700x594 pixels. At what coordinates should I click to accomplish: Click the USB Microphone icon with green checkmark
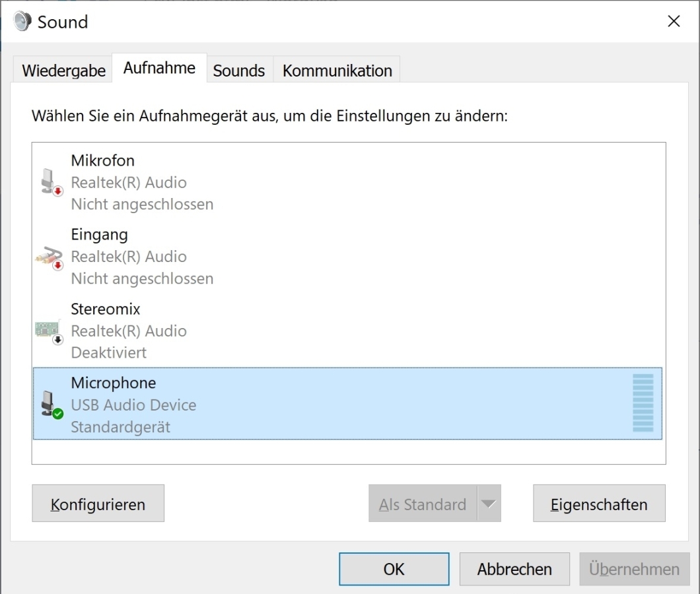coord(50,405)
